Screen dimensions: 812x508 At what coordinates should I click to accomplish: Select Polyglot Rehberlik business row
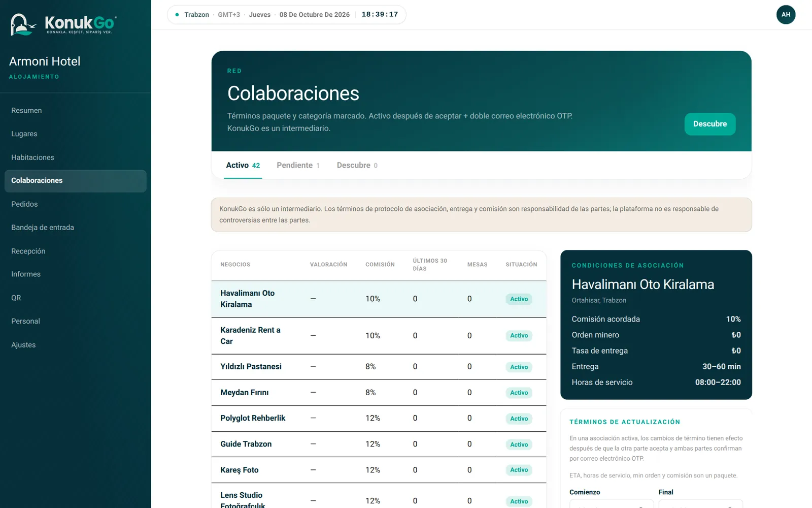(379, 418)
